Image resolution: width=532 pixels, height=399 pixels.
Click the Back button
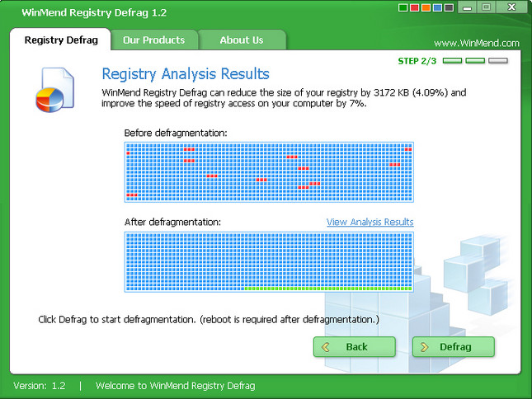tap(355, 347)
